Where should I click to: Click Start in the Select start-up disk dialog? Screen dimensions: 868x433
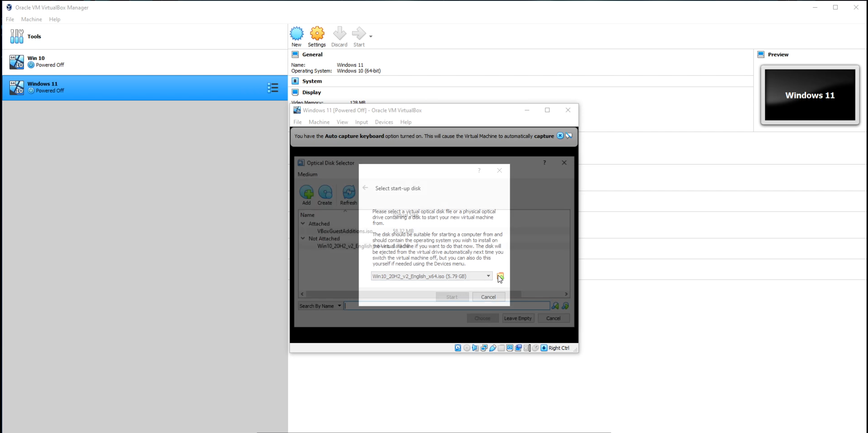(x=452, y=297)
